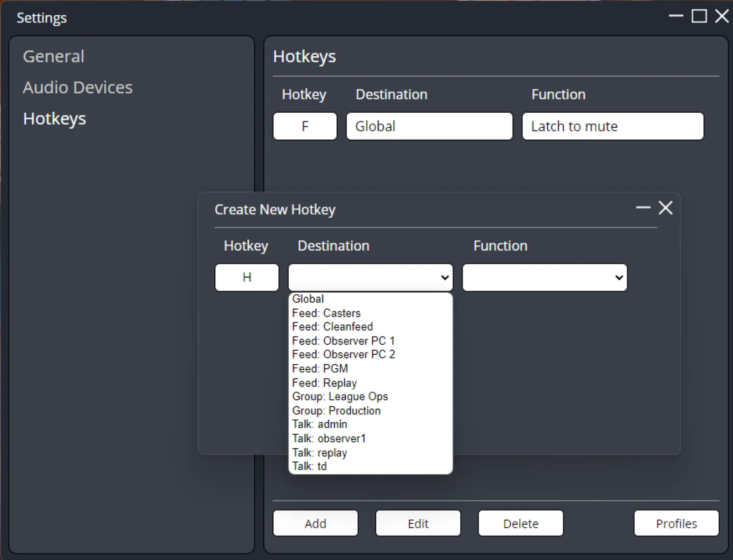This screenshot has height=560, width=733.
Task: Close the Create New Hotkey dialog
Action: click(665, 208)
